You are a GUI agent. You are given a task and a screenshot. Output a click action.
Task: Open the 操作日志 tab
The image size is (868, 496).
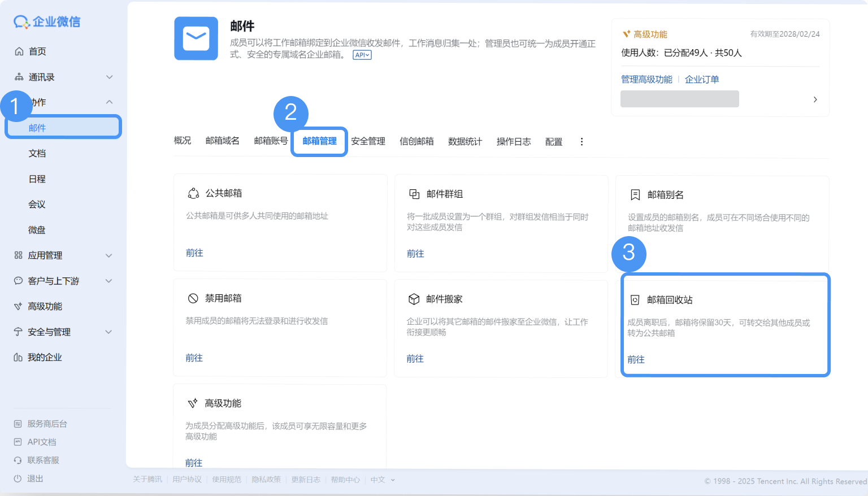point(514,142)
